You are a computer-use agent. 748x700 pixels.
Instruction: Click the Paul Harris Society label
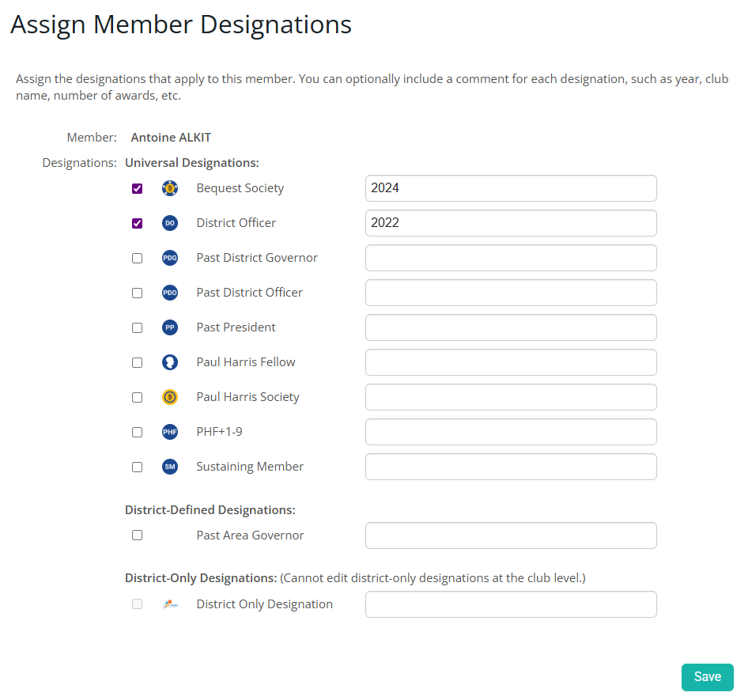pyautogui.click(x=247, y=398)
